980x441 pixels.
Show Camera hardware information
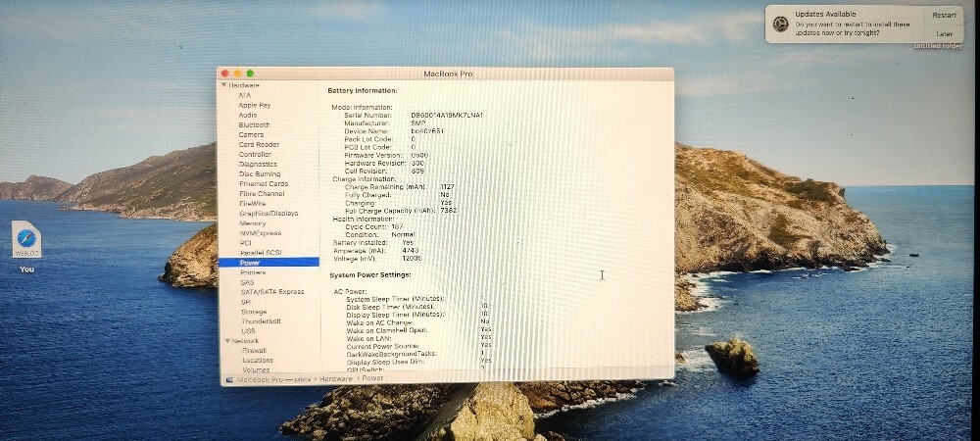[x=251, y=134]
